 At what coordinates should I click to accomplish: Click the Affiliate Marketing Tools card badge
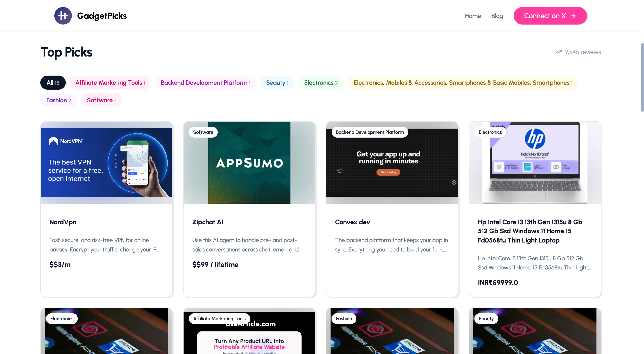coord(219,319)
